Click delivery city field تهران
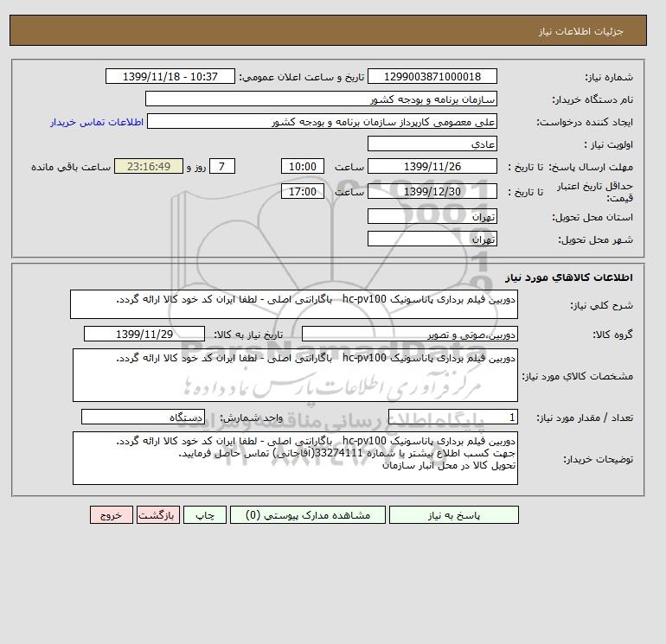Image resolution: width=666 pixels, height=644 pixels. pos(432,239)
